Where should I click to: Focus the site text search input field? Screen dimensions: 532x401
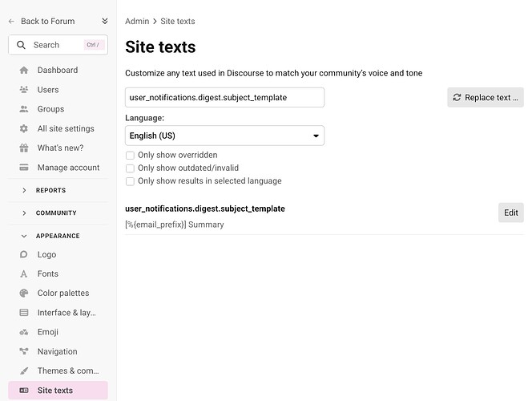224,98
